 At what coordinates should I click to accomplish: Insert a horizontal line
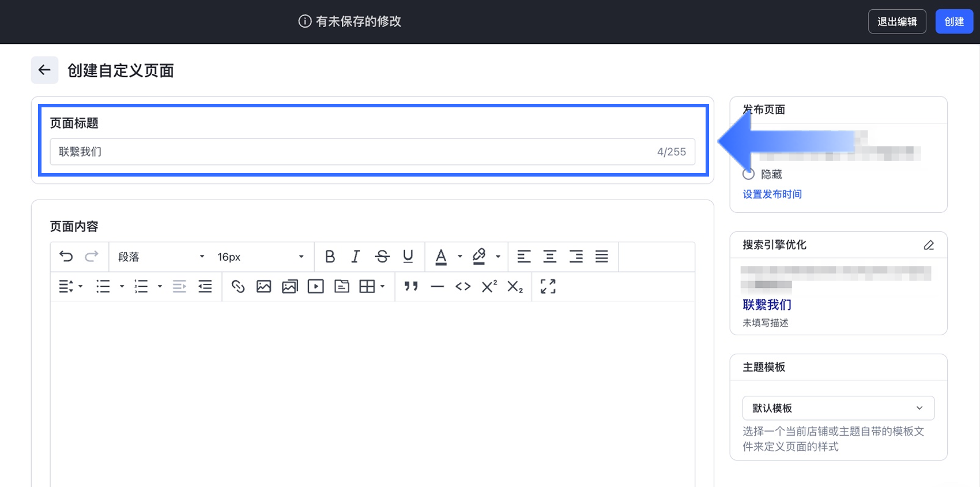pyautogui.click(x=438, y=286)
